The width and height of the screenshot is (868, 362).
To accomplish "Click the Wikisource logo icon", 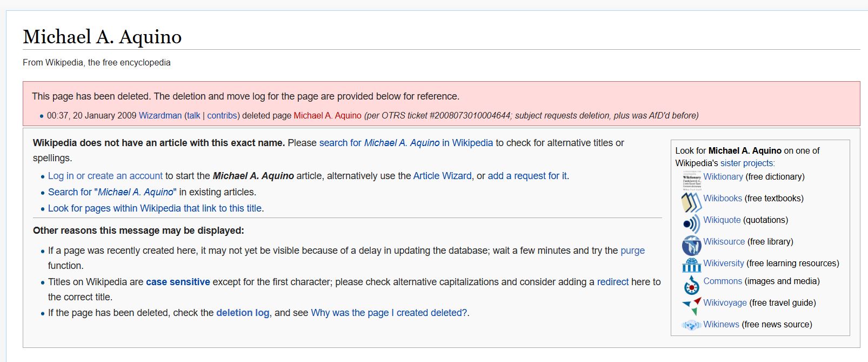I will 691,245.
